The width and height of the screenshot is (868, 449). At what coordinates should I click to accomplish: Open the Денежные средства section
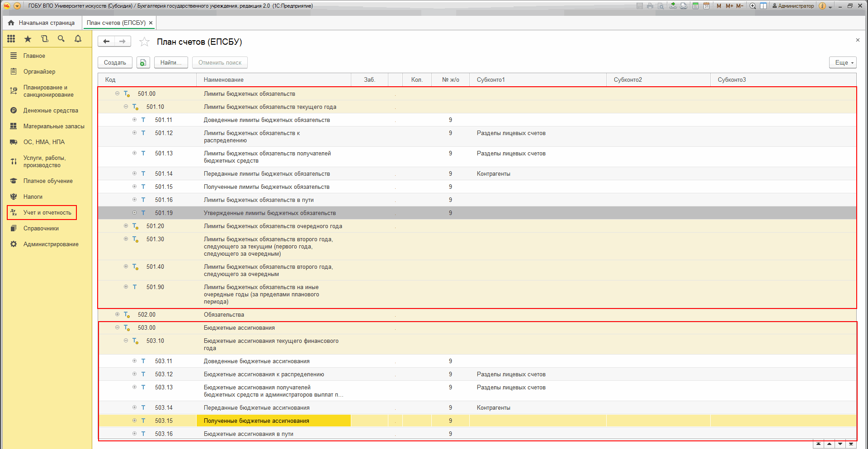pos(51,110)
